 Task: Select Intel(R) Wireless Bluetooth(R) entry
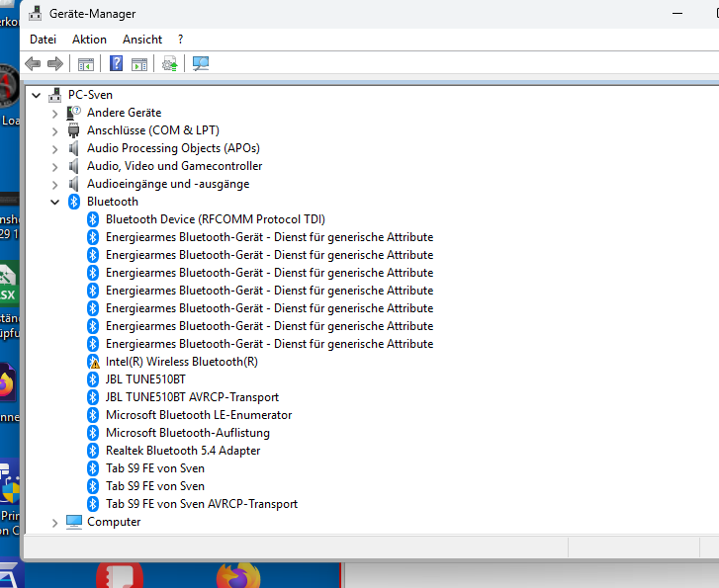[x=182, y=362]
